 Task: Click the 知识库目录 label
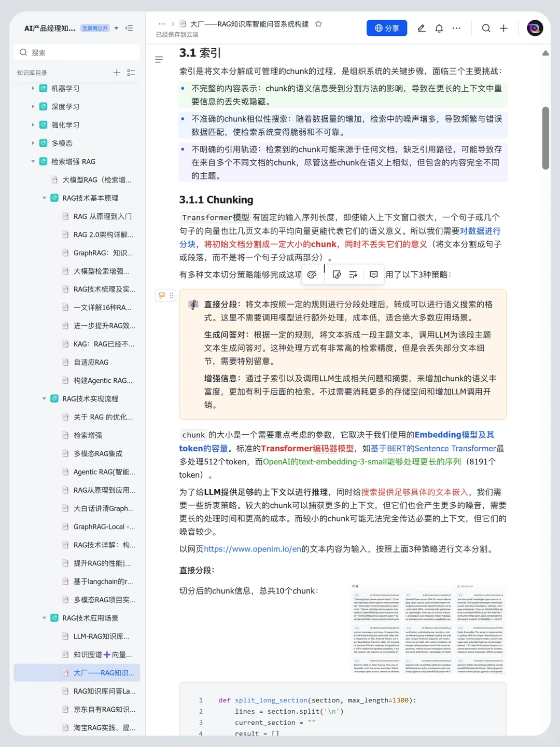tap(32, 73)
